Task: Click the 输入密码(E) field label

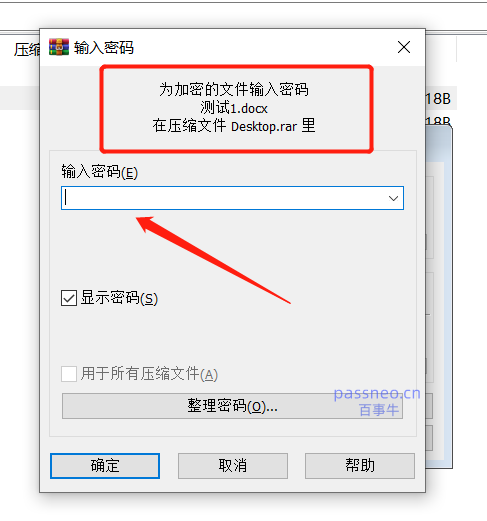Action: pyautogui.click(x=99, y=172)
